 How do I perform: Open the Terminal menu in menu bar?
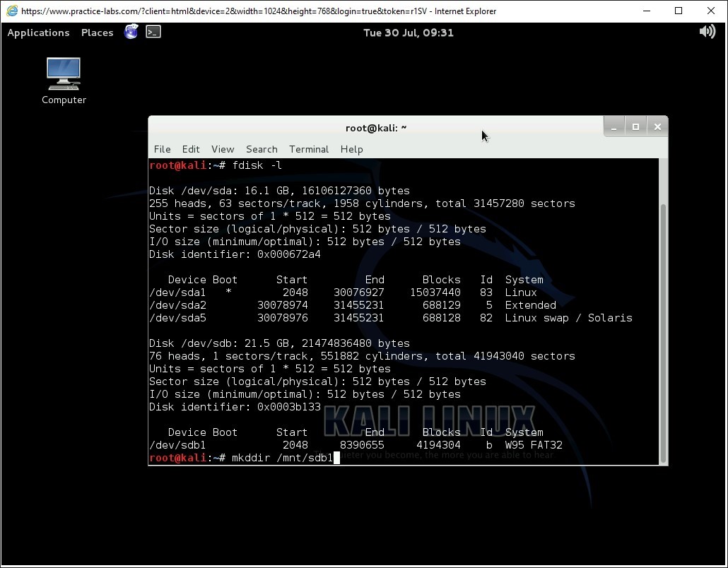coord(309,149)
